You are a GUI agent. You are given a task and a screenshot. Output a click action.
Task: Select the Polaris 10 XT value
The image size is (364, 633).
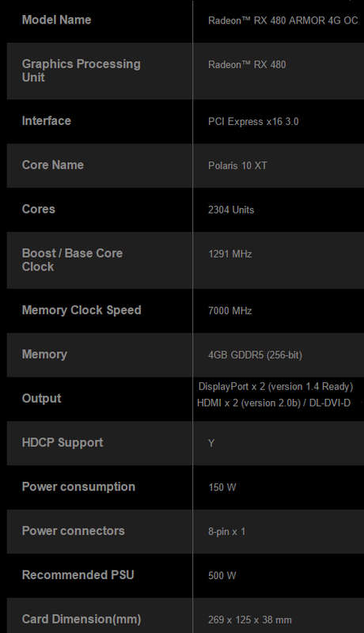point(237,165)
